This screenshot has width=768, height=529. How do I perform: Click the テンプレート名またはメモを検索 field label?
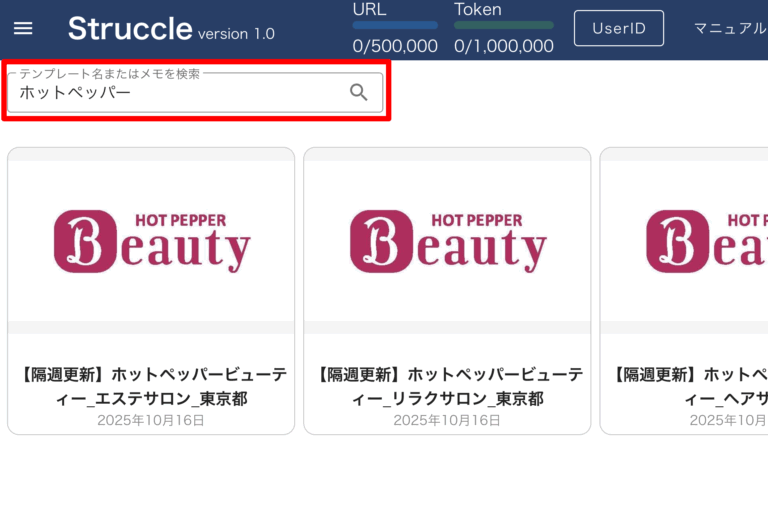click(x=110, y=74)
